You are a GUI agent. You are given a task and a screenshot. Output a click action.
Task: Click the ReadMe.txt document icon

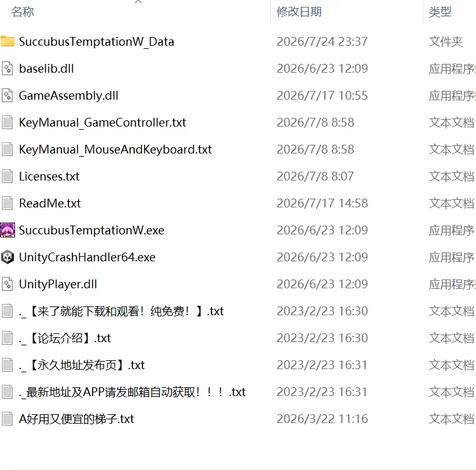(8, 203)
